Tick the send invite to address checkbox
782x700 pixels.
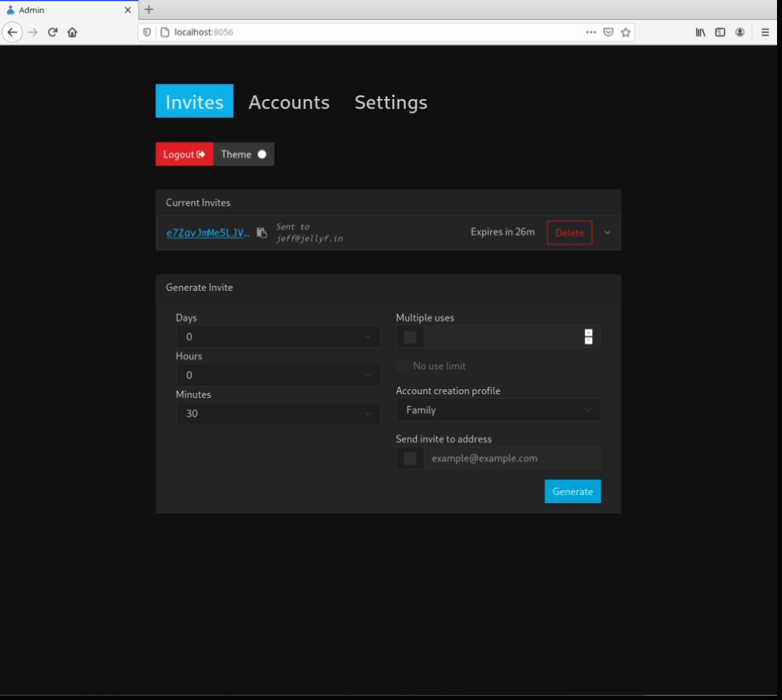[x=410, y=458]
